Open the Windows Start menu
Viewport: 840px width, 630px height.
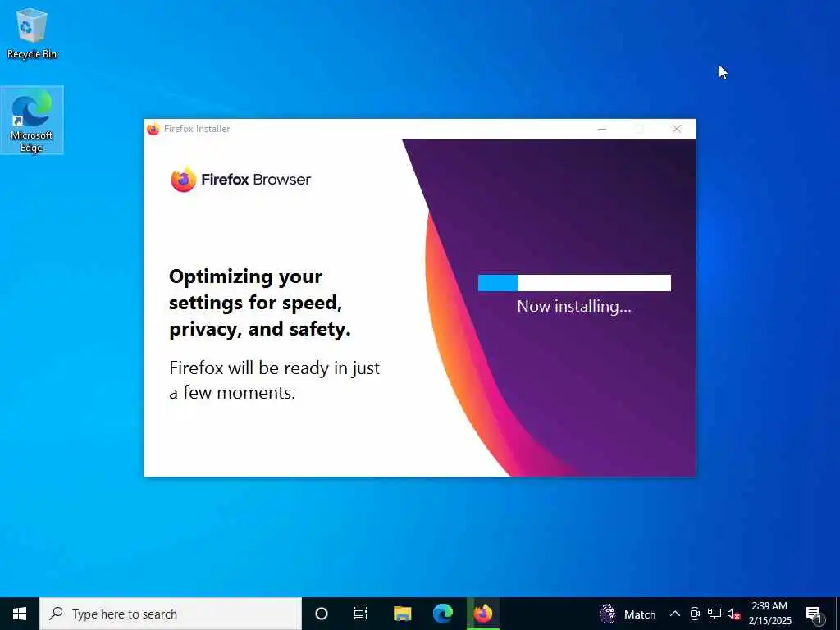[20, 614]
